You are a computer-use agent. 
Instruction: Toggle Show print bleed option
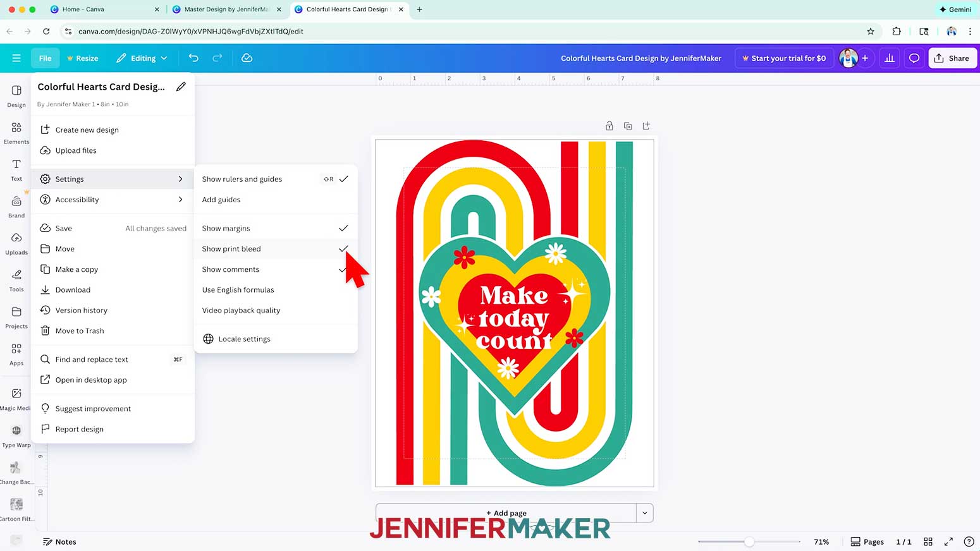click(x=276, y=248)
